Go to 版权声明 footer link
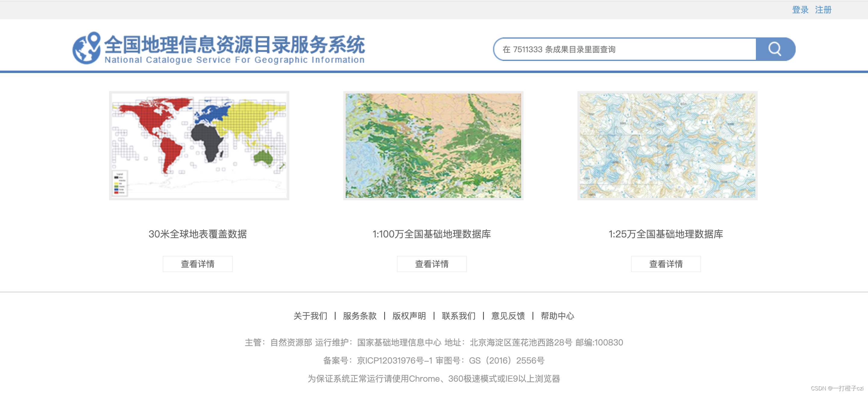This screenshot has height=394, width=868. pyautogui.click(x=409, y=316)
